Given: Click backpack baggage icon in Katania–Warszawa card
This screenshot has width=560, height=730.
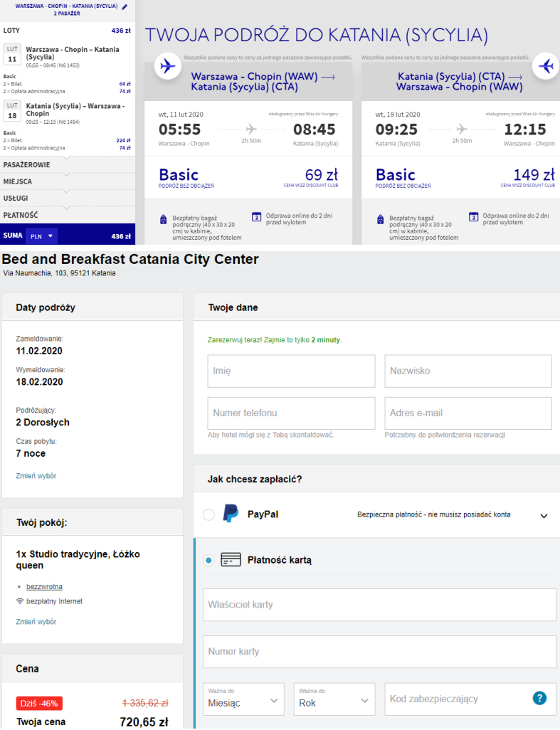Looking at the screenshot, I should [380, 220].
